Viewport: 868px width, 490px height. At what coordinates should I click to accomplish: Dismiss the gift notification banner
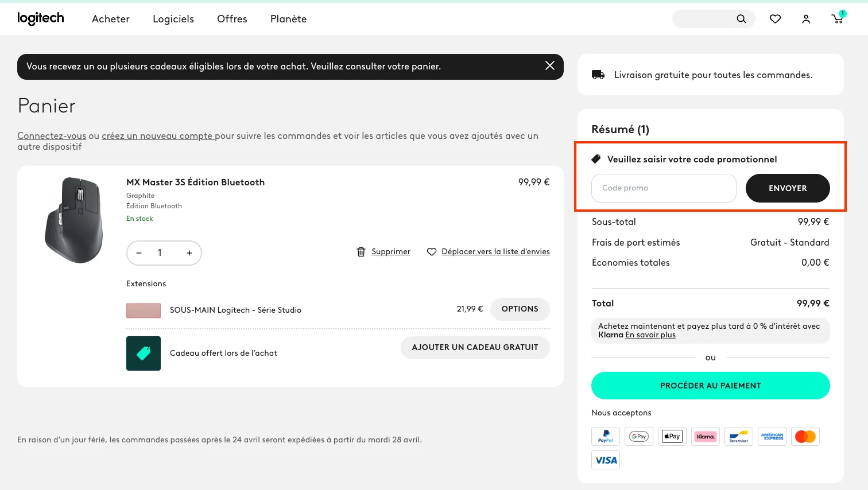coord(549,65)
